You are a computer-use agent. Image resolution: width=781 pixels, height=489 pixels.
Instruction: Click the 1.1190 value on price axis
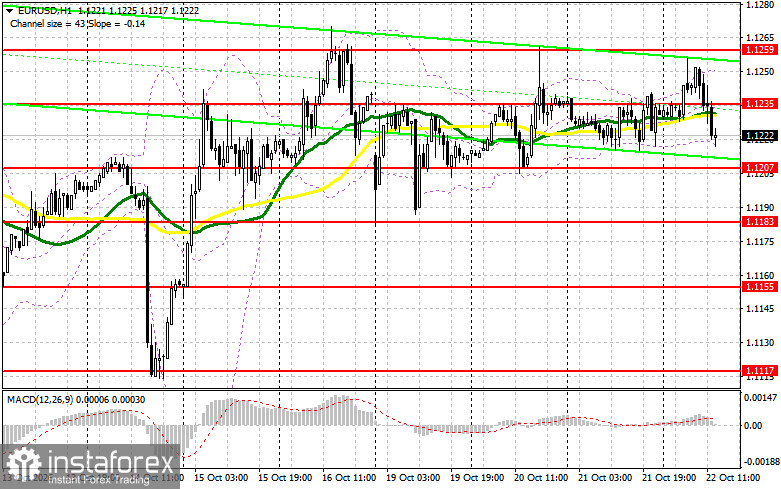point(760,208)
